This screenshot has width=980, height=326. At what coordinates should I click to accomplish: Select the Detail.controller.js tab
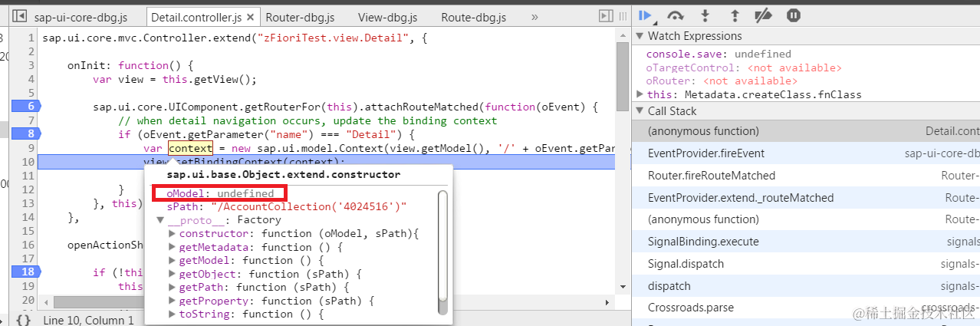pos(196,16)
